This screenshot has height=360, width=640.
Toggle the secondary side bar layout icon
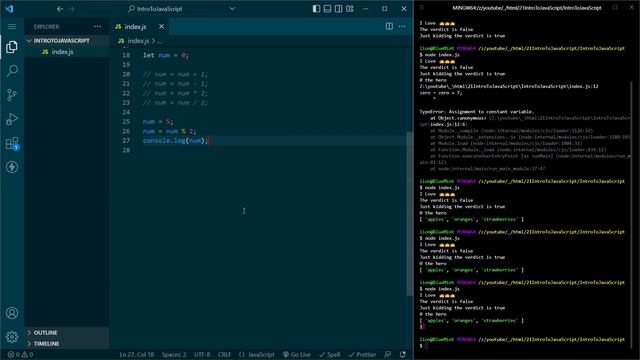tap(338, 9)
